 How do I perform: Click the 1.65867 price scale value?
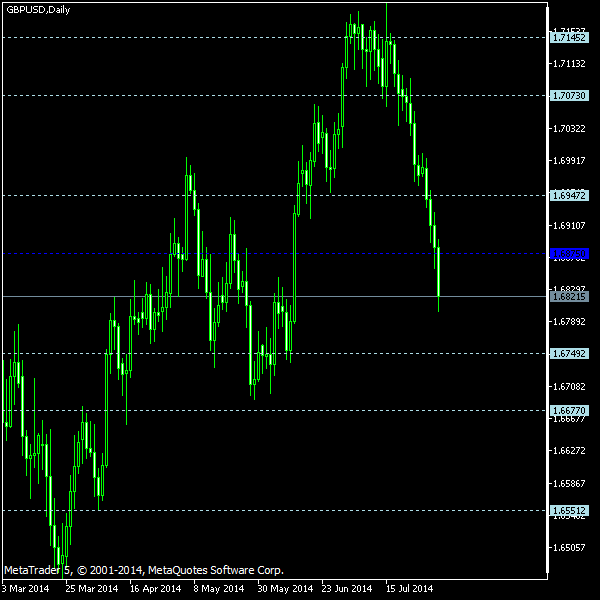coord(569,484)
